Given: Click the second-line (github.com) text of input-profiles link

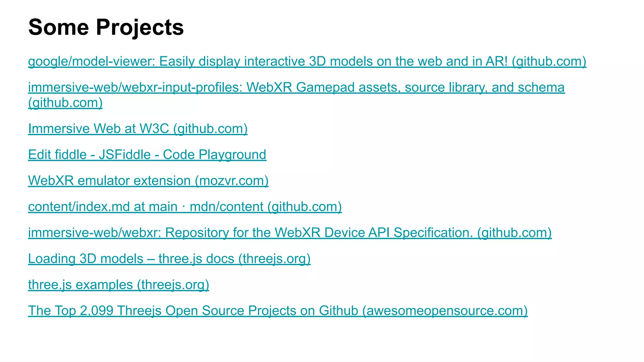Looking at the screenshot, I should click(65, 103).
